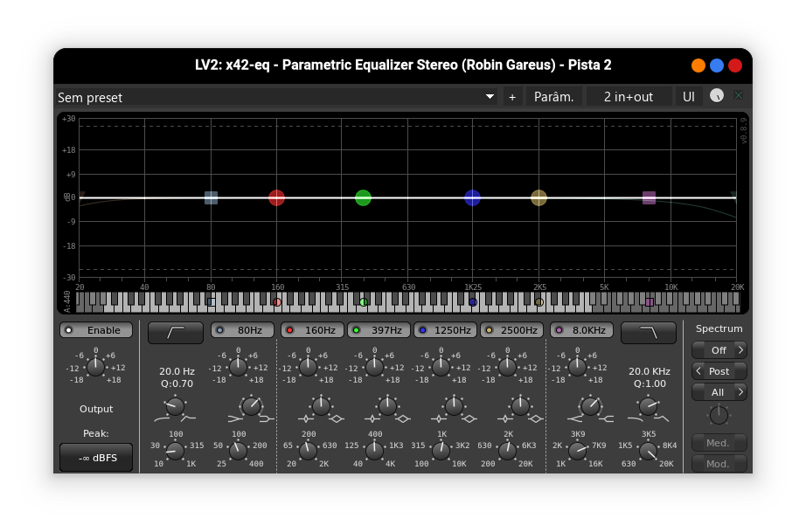Toggle the 160Hz band on
806x532 pixels.
[291, 329]
